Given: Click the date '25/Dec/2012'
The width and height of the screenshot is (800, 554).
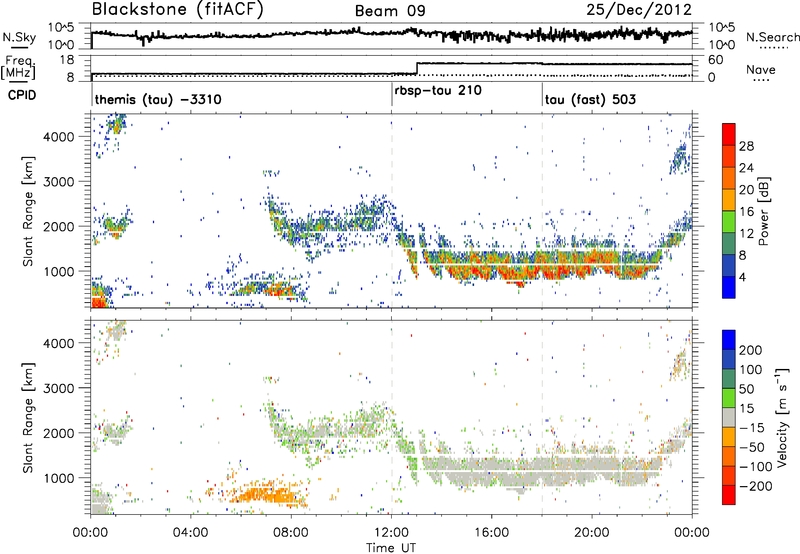Looking at the screenshot, I should [x=639, y=10].
